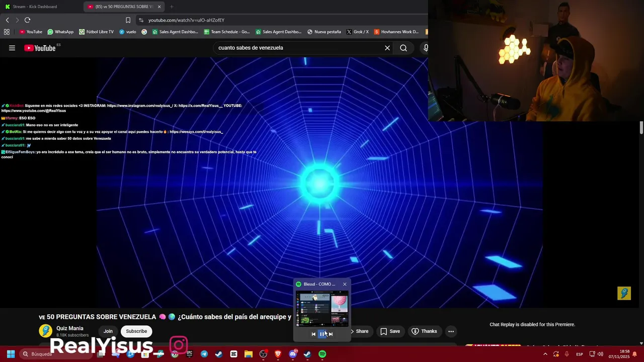Open Spotify from the taskbar

[322, 354]
